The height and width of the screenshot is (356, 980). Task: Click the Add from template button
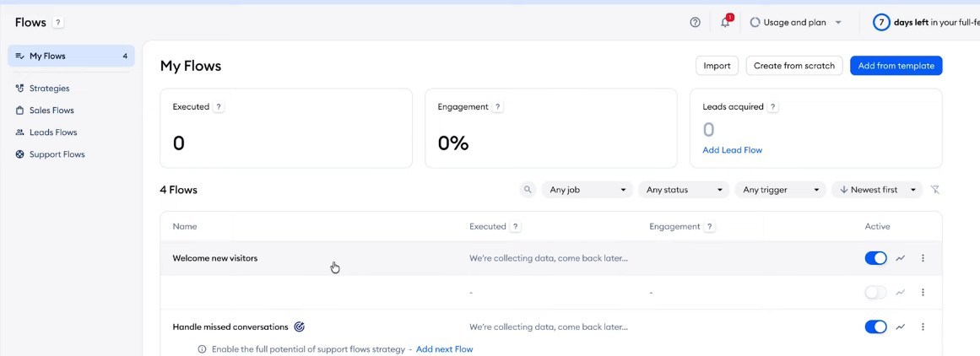(896, 66)
